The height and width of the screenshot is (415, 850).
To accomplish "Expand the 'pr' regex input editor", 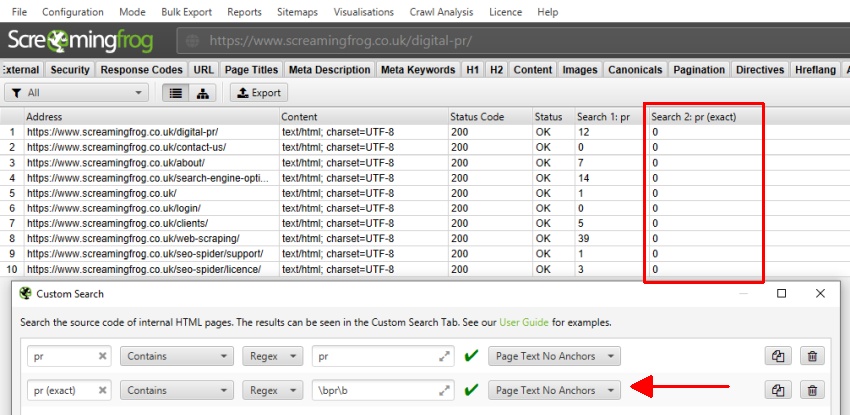I will pos(445,356).
